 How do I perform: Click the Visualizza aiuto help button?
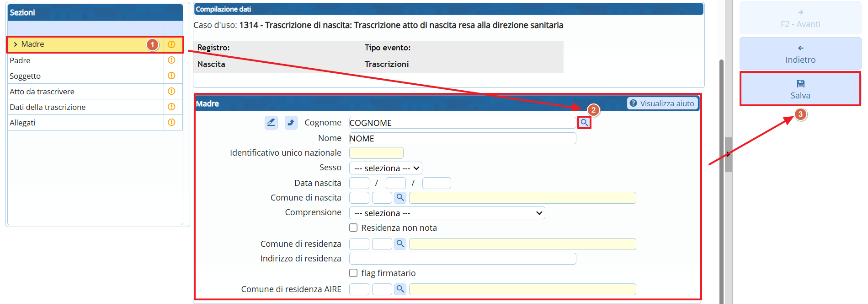tap(662, 103)
